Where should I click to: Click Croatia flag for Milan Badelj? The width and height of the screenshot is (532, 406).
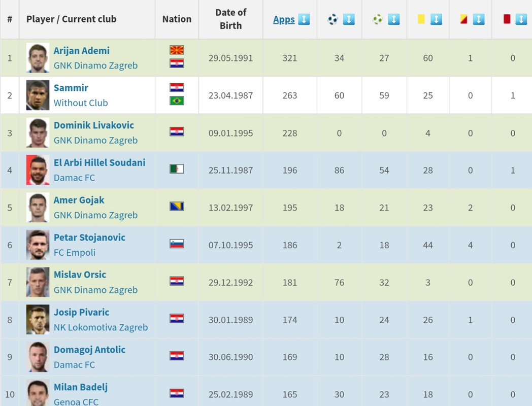click(x=177, y=393)
